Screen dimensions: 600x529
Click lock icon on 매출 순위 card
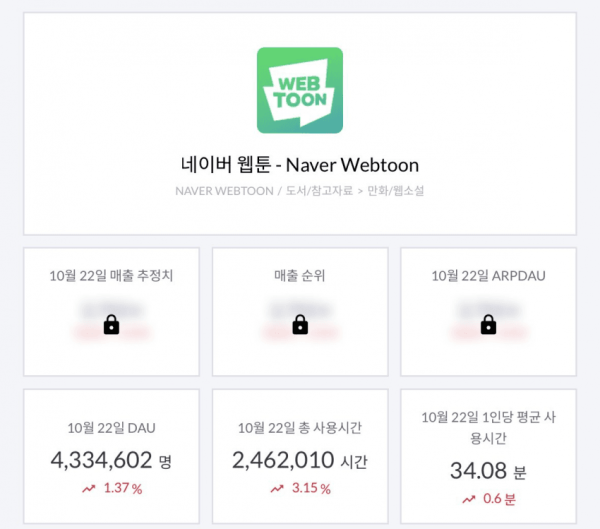300,325
